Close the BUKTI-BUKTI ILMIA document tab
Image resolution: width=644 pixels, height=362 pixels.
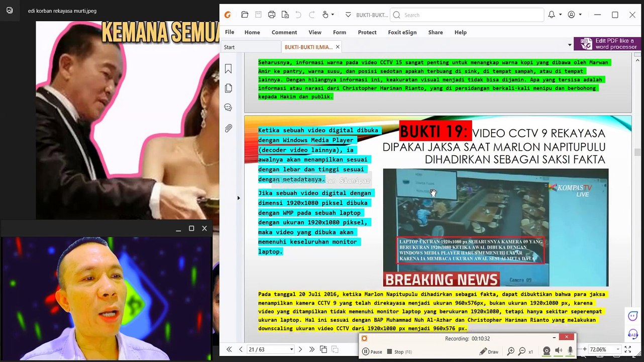(x=338, y=47)
